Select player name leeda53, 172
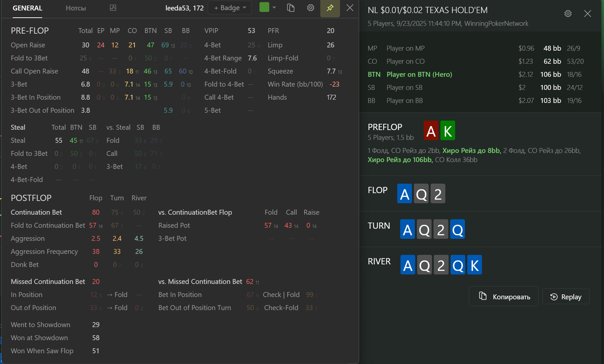The width and height of the screenshot is (604, 364). [x=184, y=8]
